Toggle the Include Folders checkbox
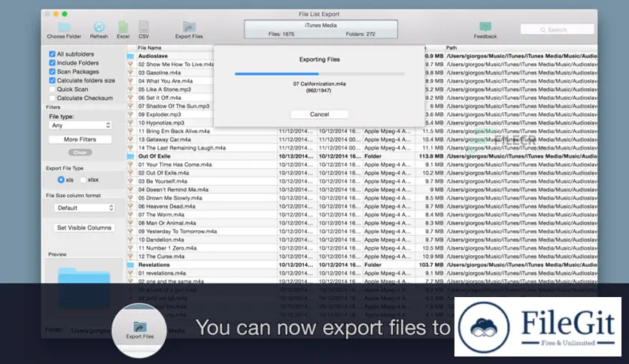 click(52, 62)
